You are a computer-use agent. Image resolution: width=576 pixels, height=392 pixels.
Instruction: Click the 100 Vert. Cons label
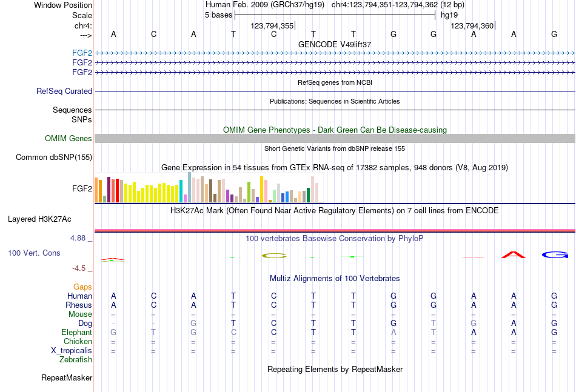coord(34,253)
